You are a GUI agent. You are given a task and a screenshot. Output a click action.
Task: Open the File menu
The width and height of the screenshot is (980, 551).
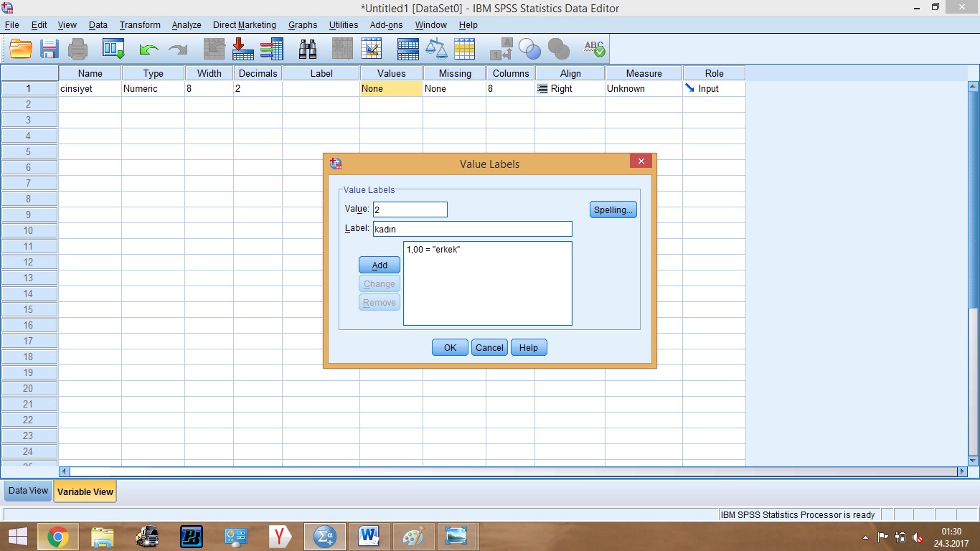[11, 24]
